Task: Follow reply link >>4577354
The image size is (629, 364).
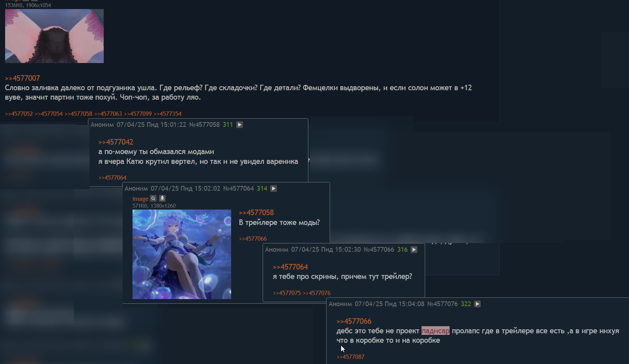Action: tap(168, 114)
